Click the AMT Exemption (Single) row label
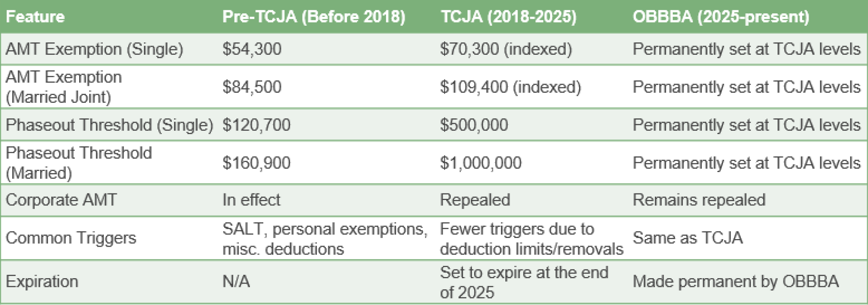Viewport: 868px width, 305px height. (x=94, y=49)
